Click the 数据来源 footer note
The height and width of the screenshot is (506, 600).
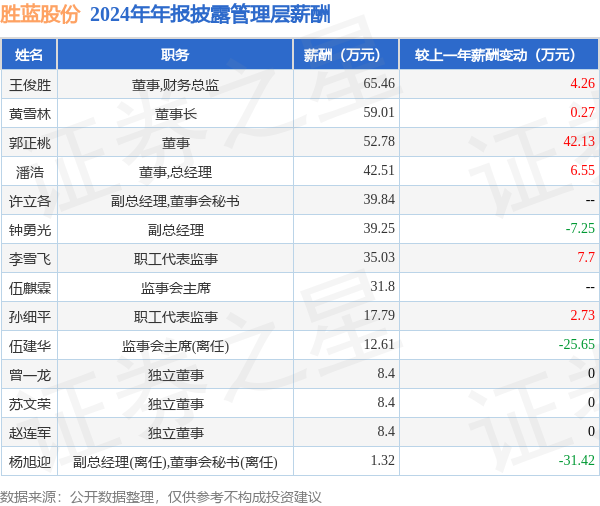(x=161, y=497)
